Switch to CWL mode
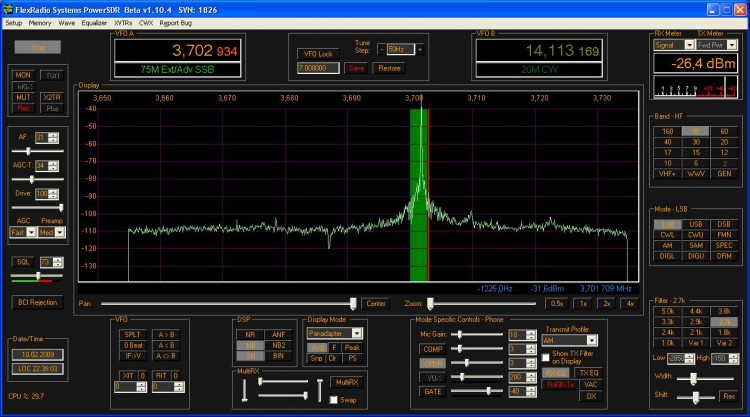This screenshot has height=417, width=750. (668, 235)
